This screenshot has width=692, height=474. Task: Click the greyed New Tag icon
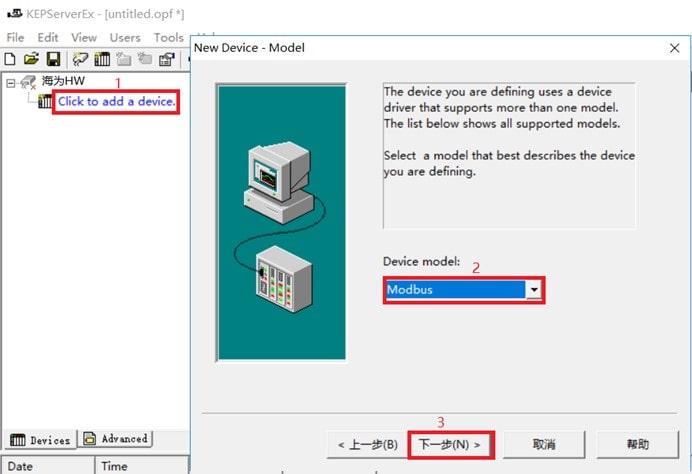tap(145, 59)
